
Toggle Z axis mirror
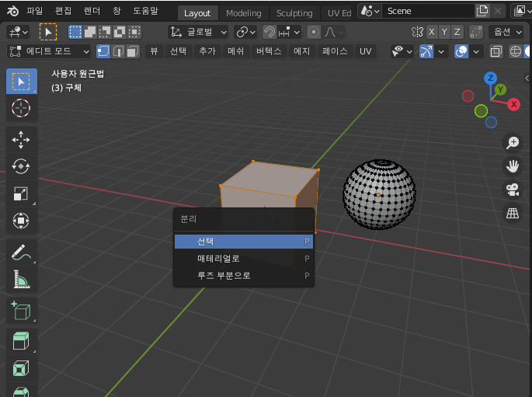pyautogui.click(x=457, y=32)
